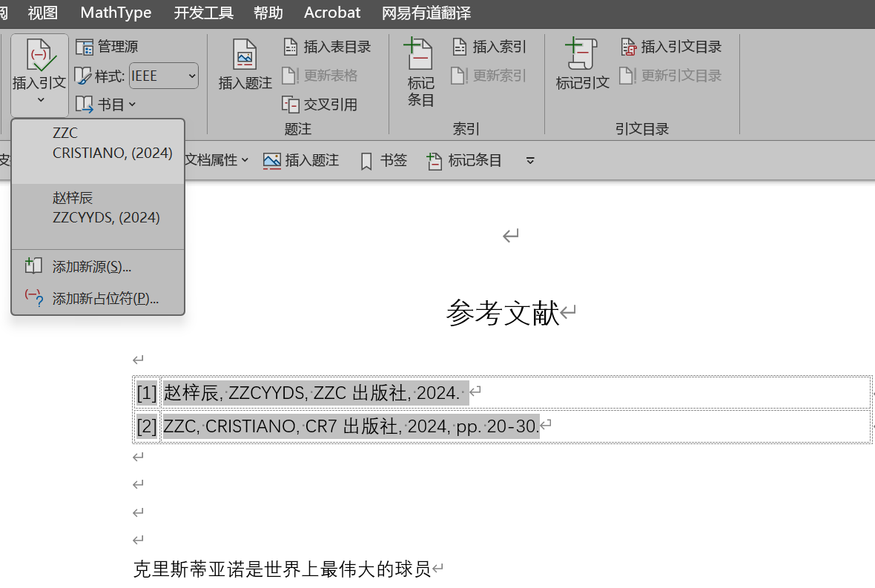This screenshot has height=588, width=875.
Task: Open Cross-reference (交叉引用)
Action: pyautogui.click(x=320, y=105)
